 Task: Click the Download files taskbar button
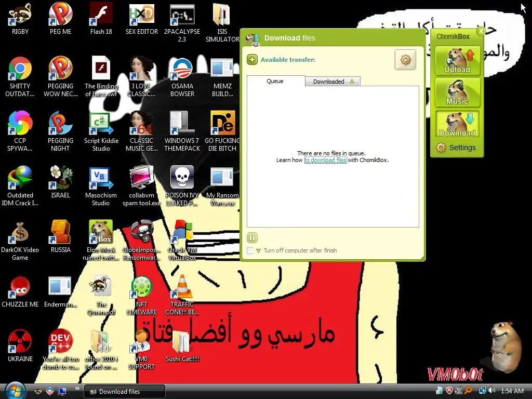(x=125, y=392)
